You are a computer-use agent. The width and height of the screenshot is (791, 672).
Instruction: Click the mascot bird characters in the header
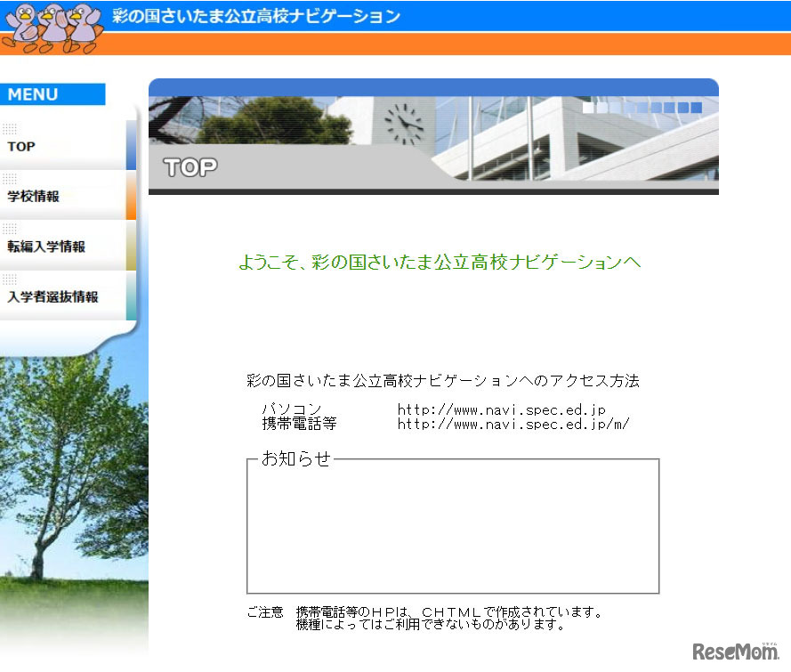pyautogui.click(x=49, y=24)
